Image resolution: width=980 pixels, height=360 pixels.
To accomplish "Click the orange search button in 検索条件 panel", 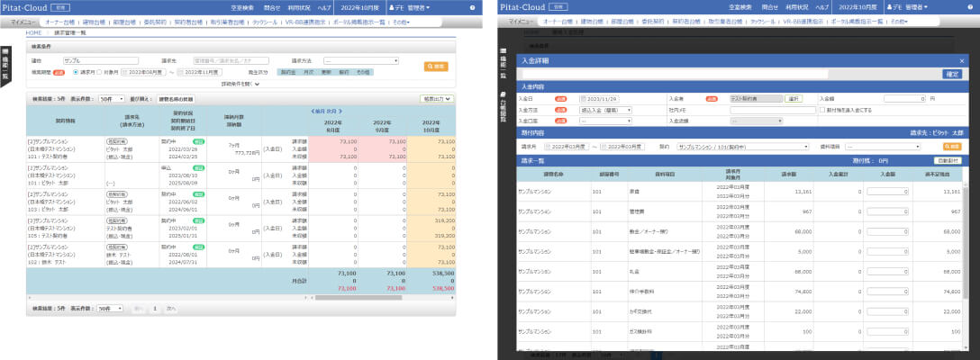I will point(435,66).
